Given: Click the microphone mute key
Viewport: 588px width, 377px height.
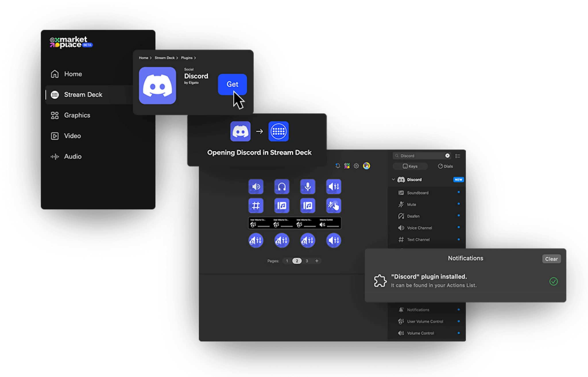Looking at the screenshot, I should (x=308, y=187).
